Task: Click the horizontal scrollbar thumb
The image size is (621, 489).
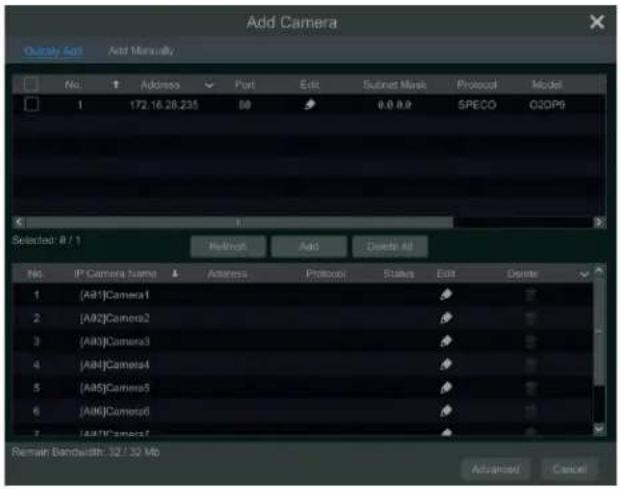Action: coord(239,222)
